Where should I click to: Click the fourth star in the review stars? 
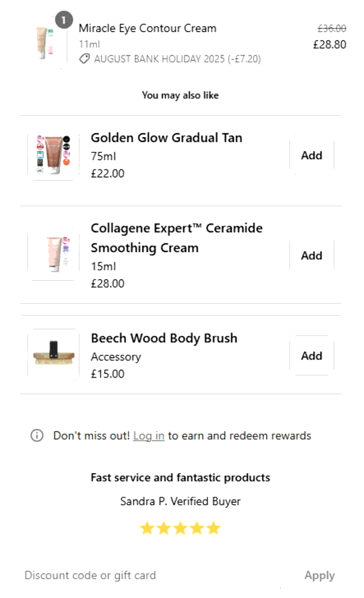tap(197, 528)
